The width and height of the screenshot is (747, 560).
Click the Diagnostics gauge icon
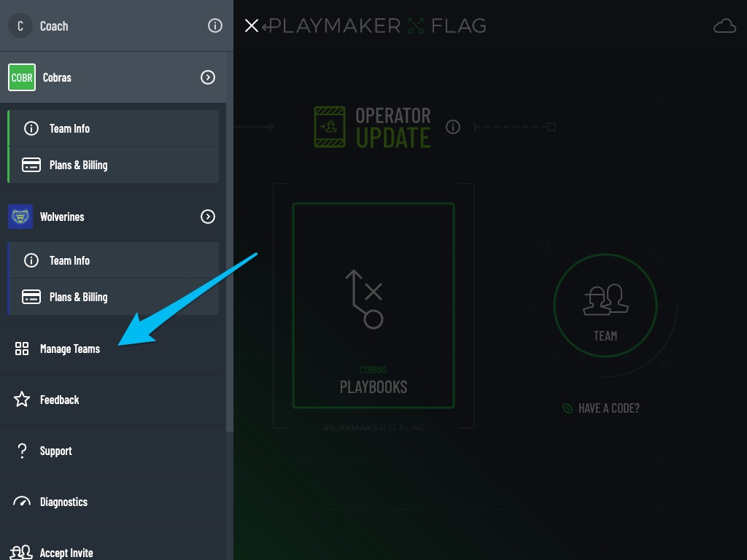click(x=22, y=502)
